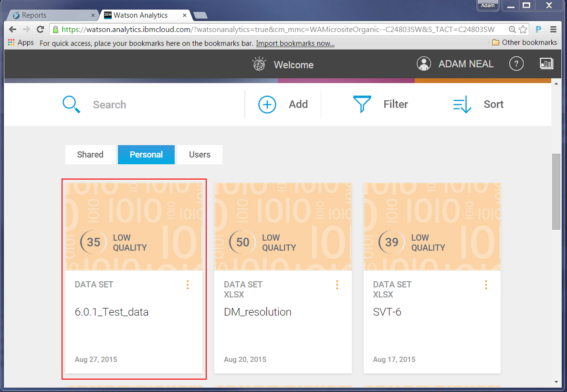Select the Watson Analytics browser tab

click(x=145, y=15)
